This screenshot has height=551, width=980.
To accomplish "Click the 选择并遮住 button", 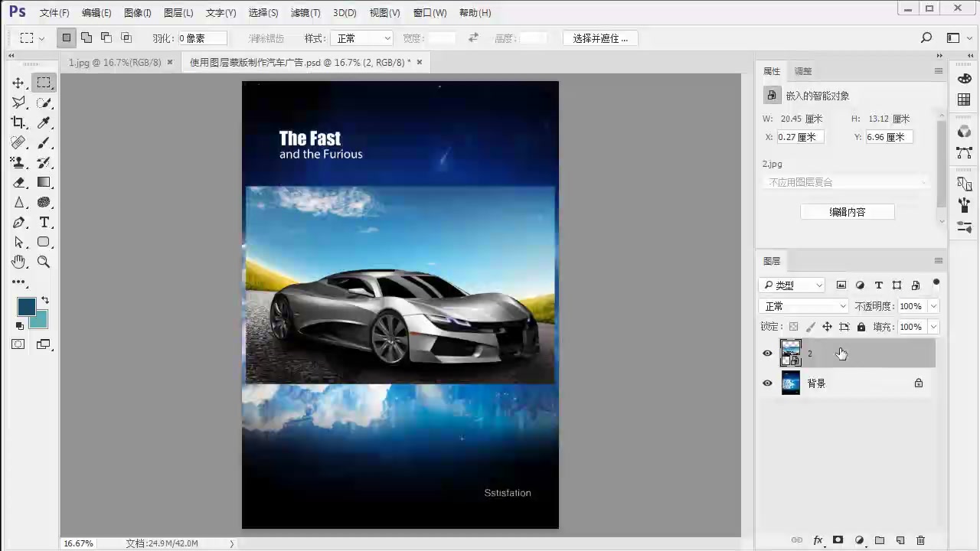I will pos(600,38).
